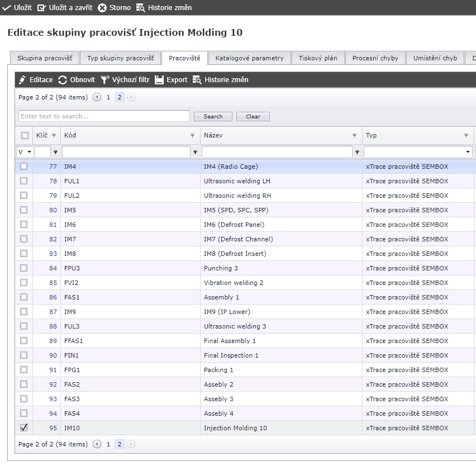Click the Editace pencil icon

(x=22, y=80)
